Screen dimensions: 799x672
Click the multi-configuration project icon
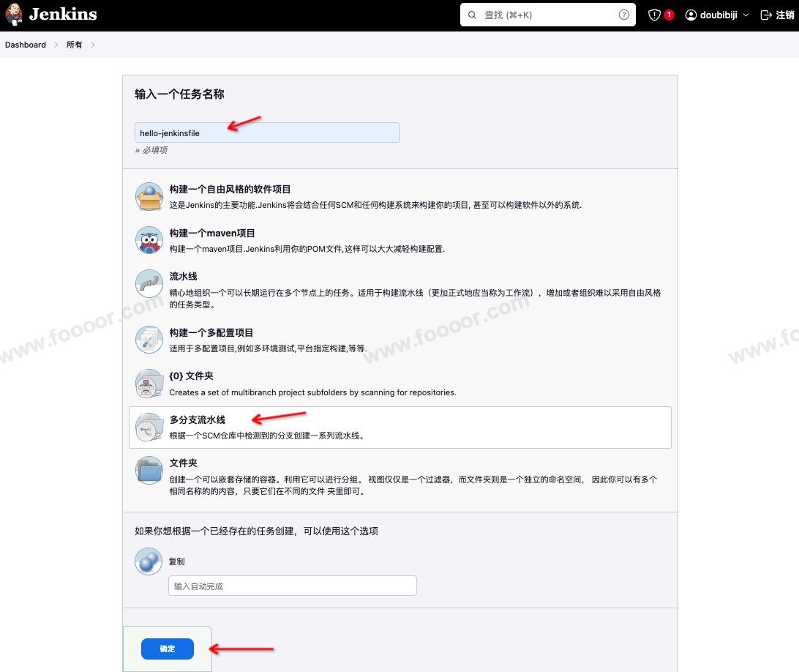pyautogui.click(x=149, y=340)
